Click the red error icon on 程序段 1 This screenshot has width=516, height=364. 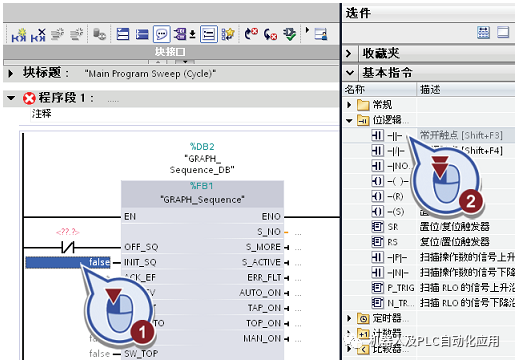(29, 98)
